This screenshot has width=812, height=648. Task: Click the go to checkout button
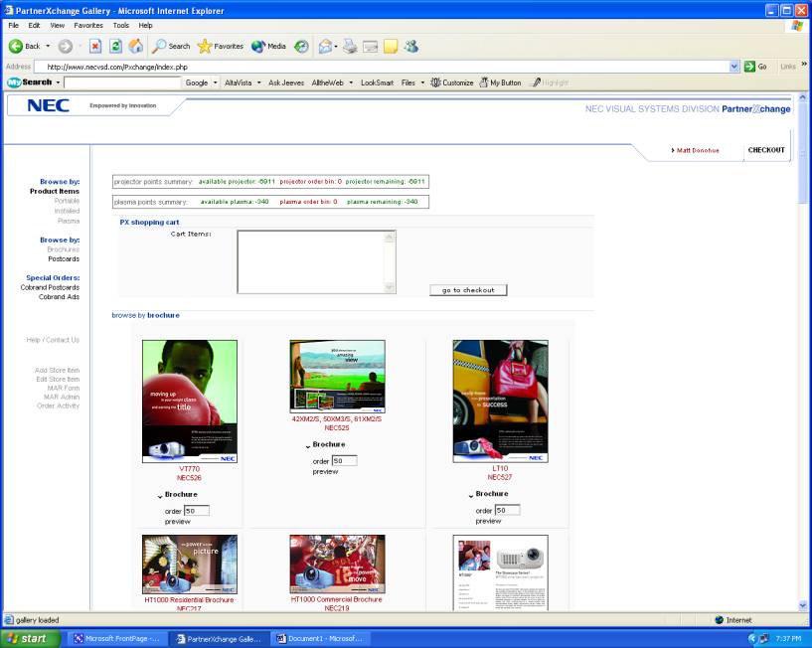468,290
